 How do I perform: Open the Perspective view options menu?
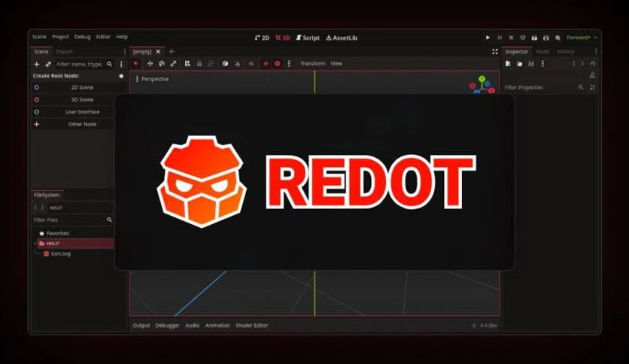tap(152, 79)
